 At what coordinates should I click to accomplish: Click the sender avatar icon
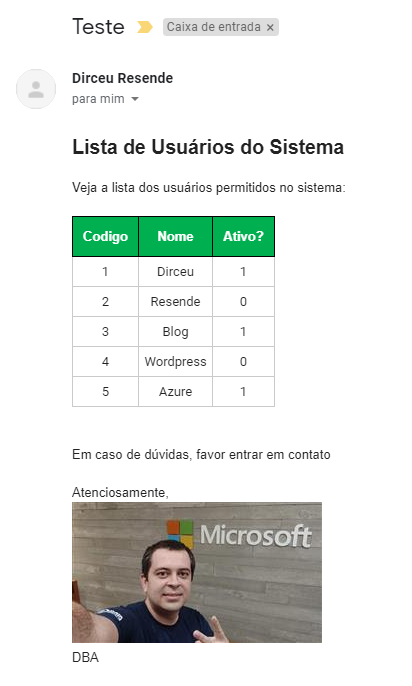tap(36, 89)
